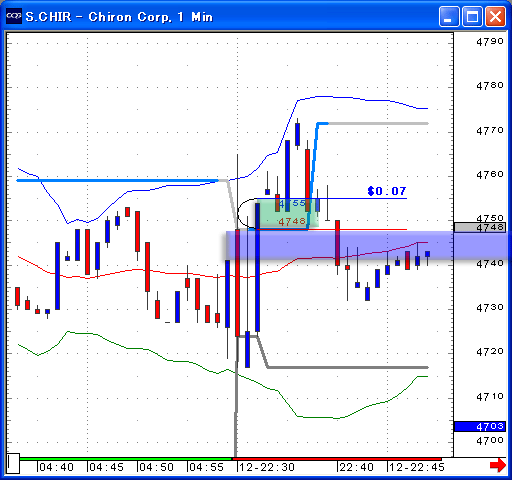Close the S.CHIR chart window

pyautogui.click(x=495, y=16)
